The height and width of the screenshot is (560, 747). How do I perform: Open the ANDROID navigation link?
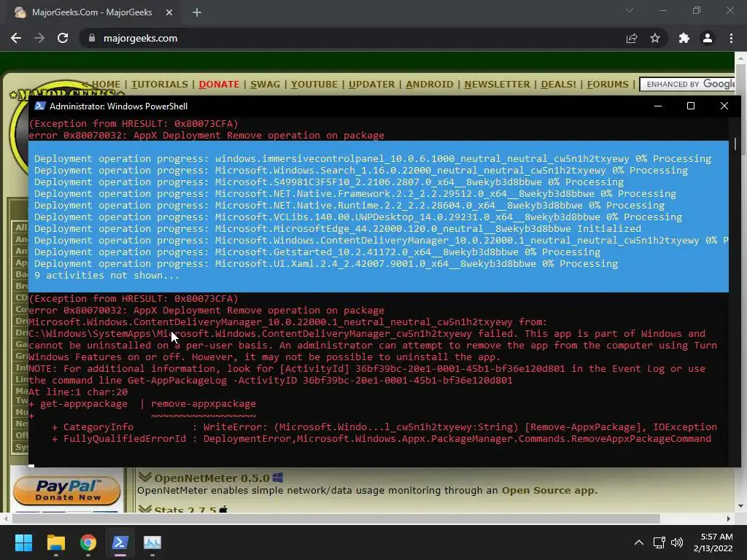click(x=429, y=85)
